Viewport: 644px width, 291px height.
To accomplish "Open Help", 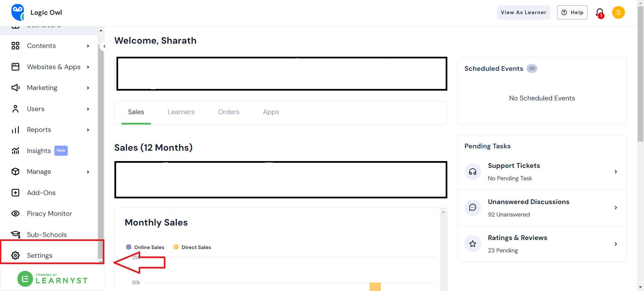I will pyautogui.click(x=572, y=12).
